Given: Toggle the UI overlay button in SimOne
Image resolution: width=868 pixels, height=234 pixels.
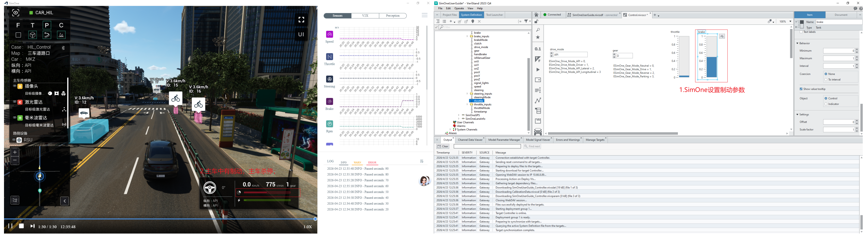Looking at the screenshot, I should click(301, 34).
